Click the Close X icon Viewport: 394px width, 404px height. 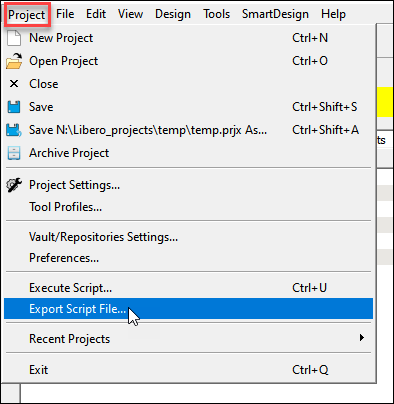click(14, 84)
